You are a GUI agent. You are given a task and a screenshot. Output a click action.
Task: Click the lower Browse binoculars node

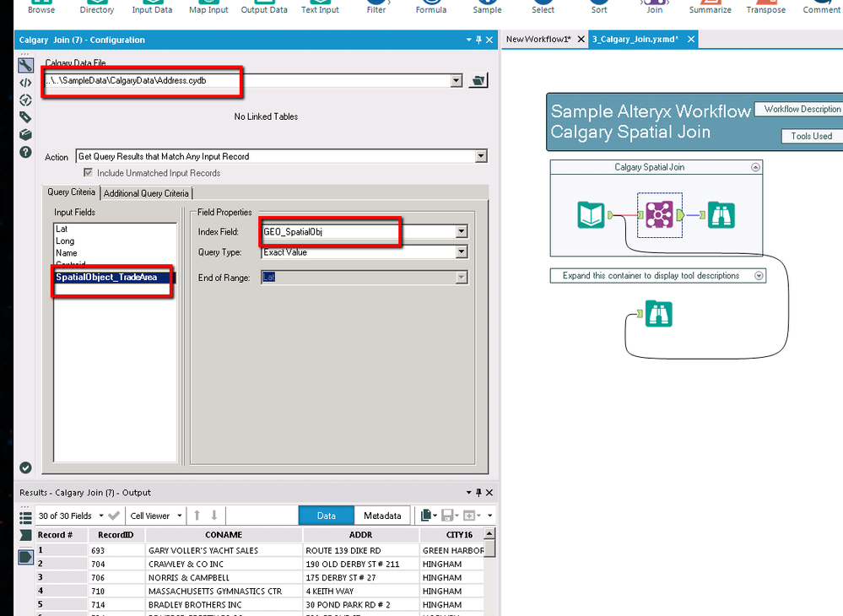click(x=658, y=314)
